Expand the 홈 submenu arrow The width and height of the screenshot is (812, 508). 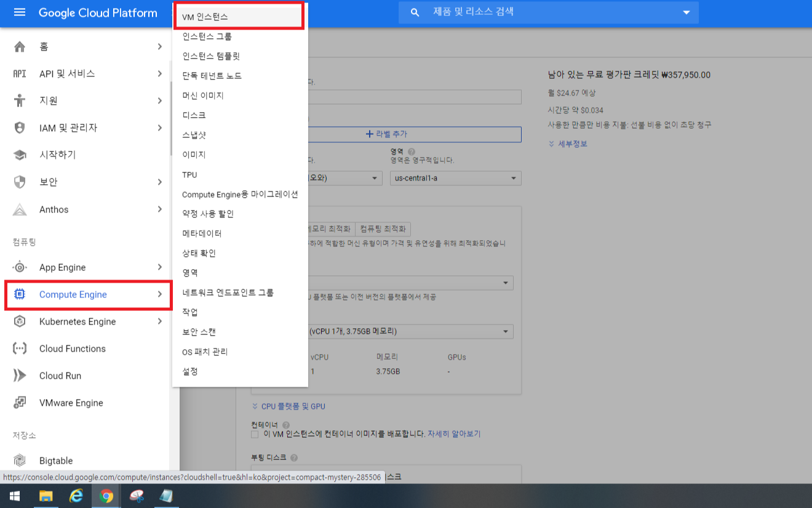159,47
